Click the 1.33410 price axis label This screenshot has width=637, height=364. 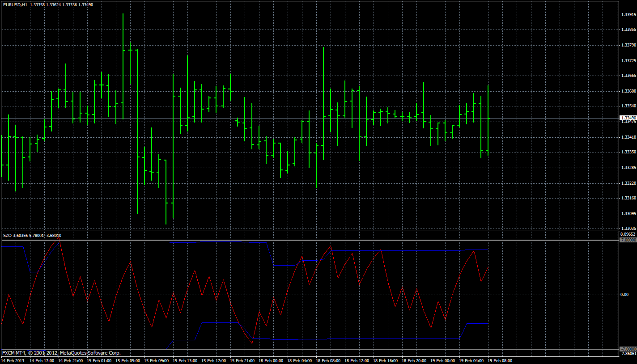(629, 137)
